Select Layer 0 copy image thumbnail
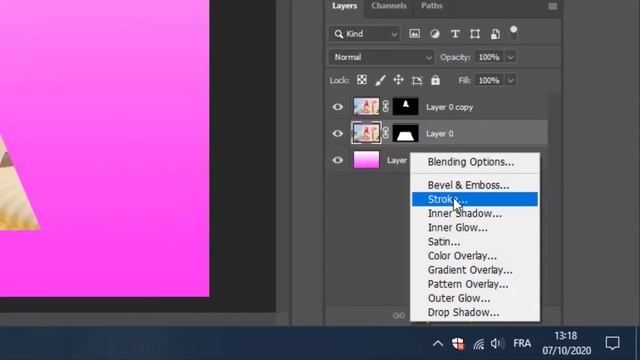Viewport: 640px width, 360px height. [x=366, y=107]
